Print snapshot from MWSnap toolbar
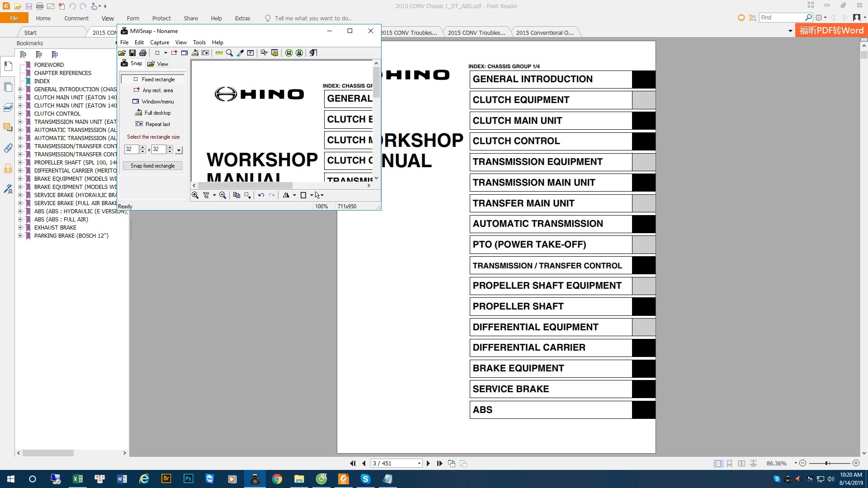 (143, 53)
